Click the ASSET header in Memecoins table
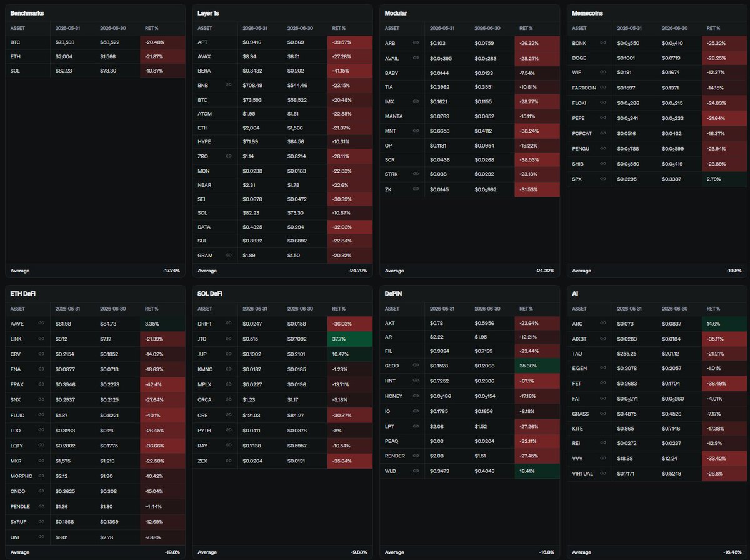This screenshot has height=560, width=750. [x=579, y=28]
